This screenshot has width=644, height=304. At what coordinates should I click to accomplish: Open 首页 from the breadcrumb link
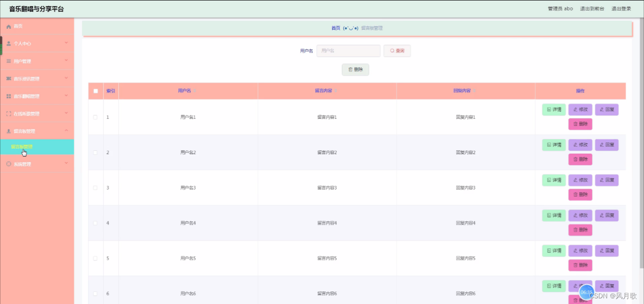(337, 28)
